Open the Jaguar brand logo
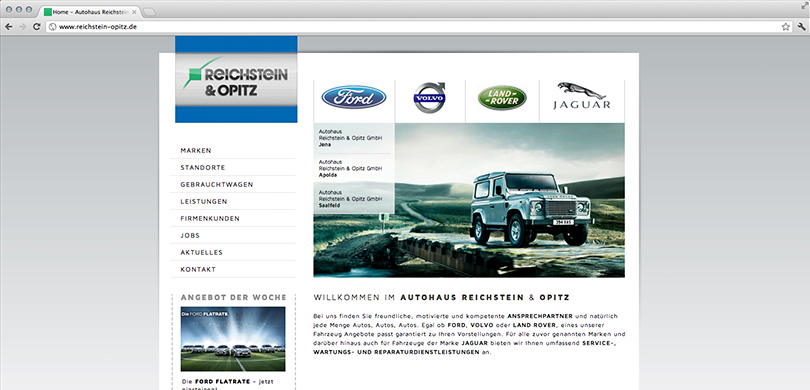The image size is (810, 390). [582, 96]
